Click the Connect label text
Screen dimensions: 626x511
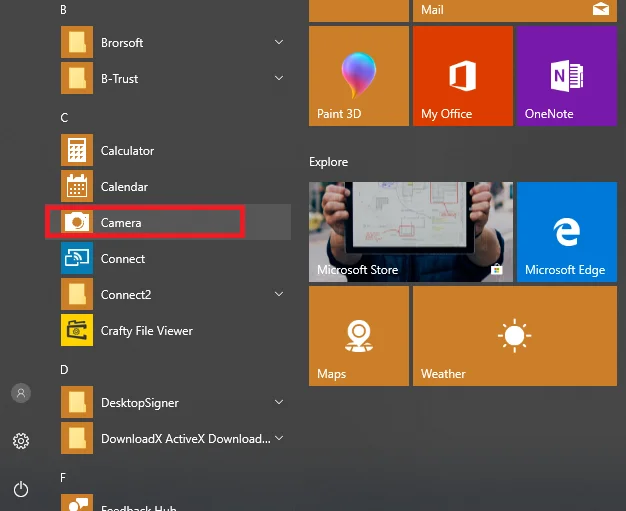click(123, 259)
